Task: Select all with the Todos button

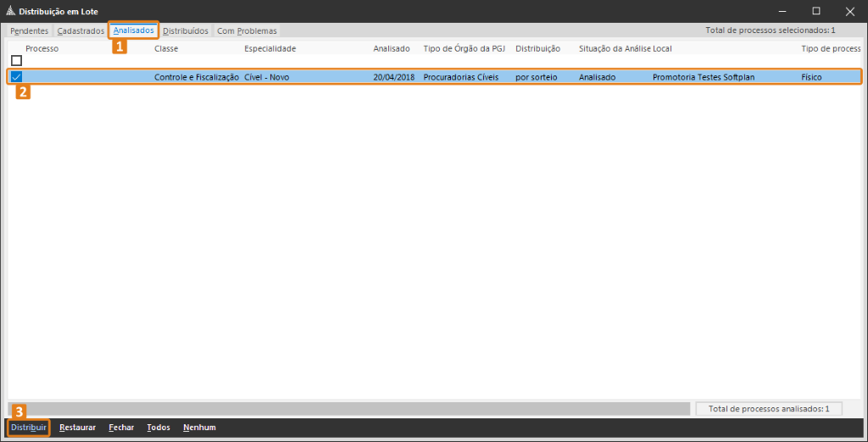Action: (x=159, y=428)
